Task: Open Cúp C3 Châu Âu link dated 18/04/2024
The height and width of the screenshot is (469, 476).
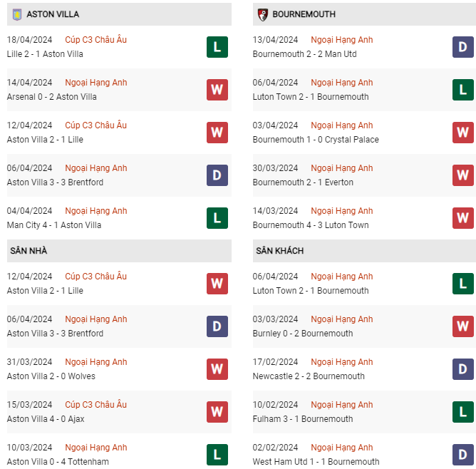Action: (x=96, y=40)
